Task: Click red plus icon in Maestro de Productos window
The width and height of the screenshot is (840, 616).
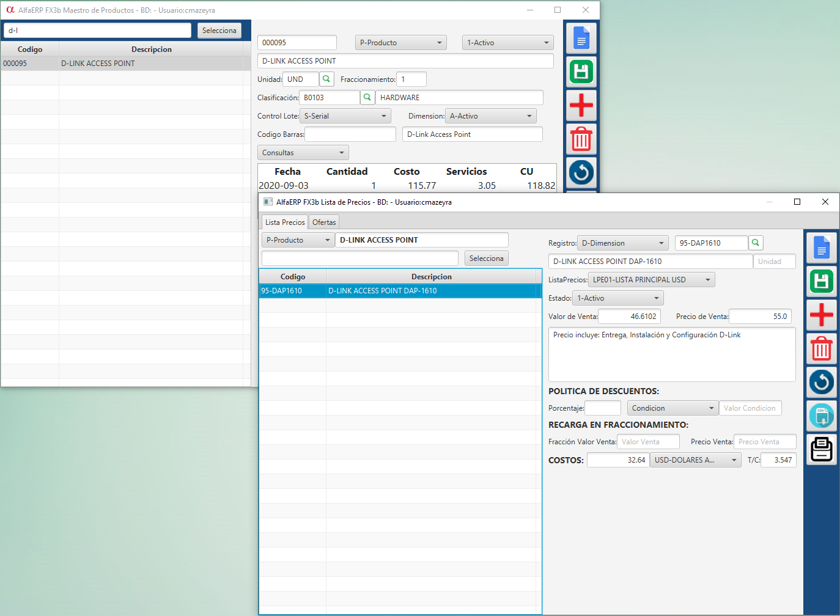Action: click(x=581, y=105)
